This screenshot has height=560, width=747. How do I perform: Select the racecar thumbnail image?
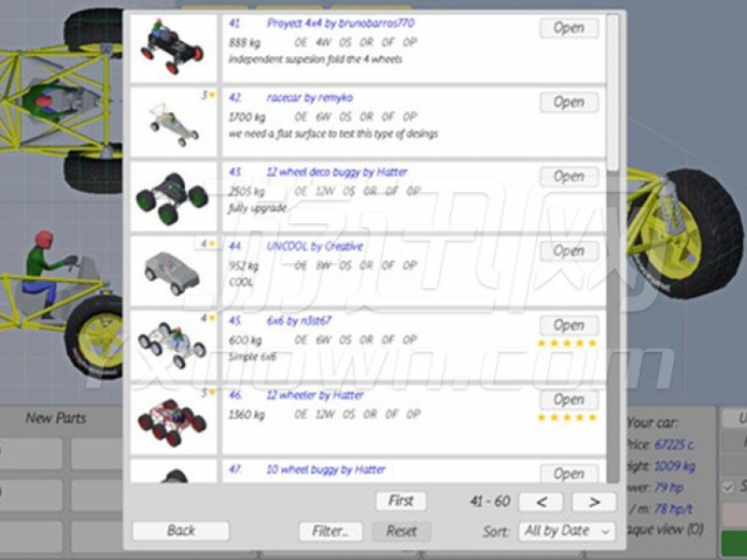[173, 122]
